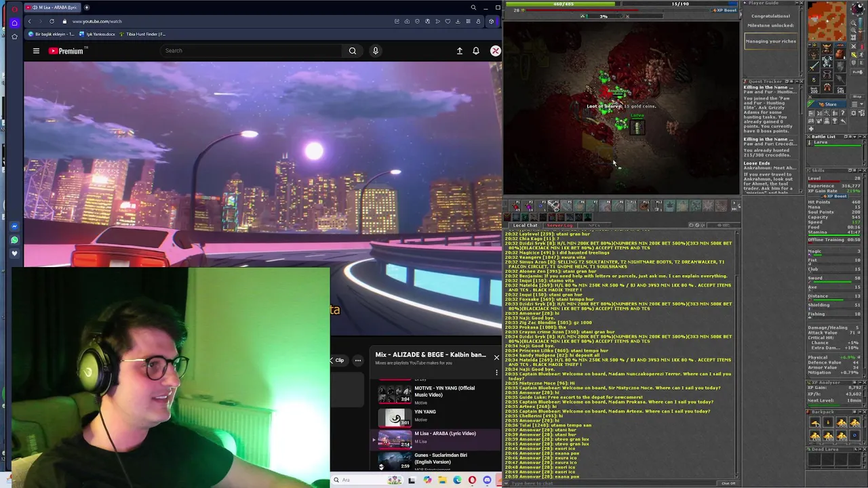This screenshot has height=488, width=868.
Task: Select Larva in the Battle List
Action: coord(834,143)
